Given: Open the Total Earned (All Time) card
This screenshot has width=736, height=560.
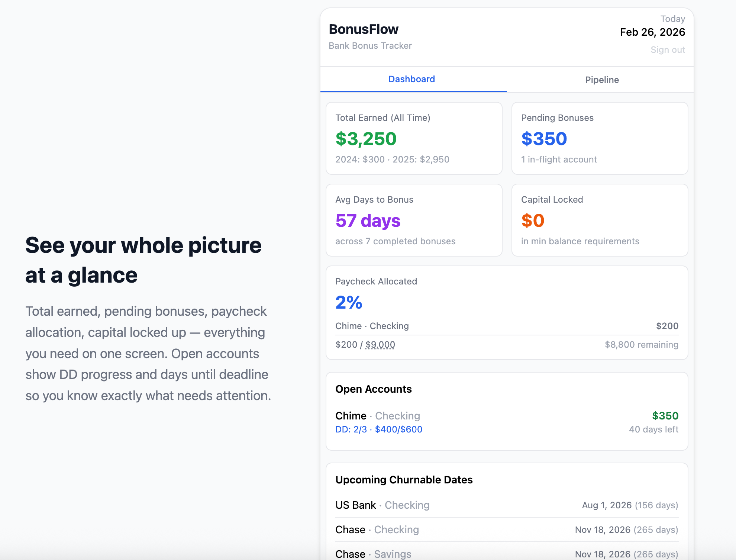Looking at the screenshot, I should click(x=414, y=138).
